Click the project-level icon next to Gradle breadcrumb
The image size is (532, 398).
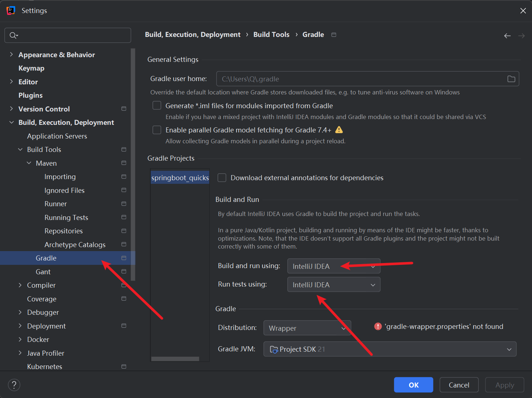pyautogui.click(x=334, y=35)
